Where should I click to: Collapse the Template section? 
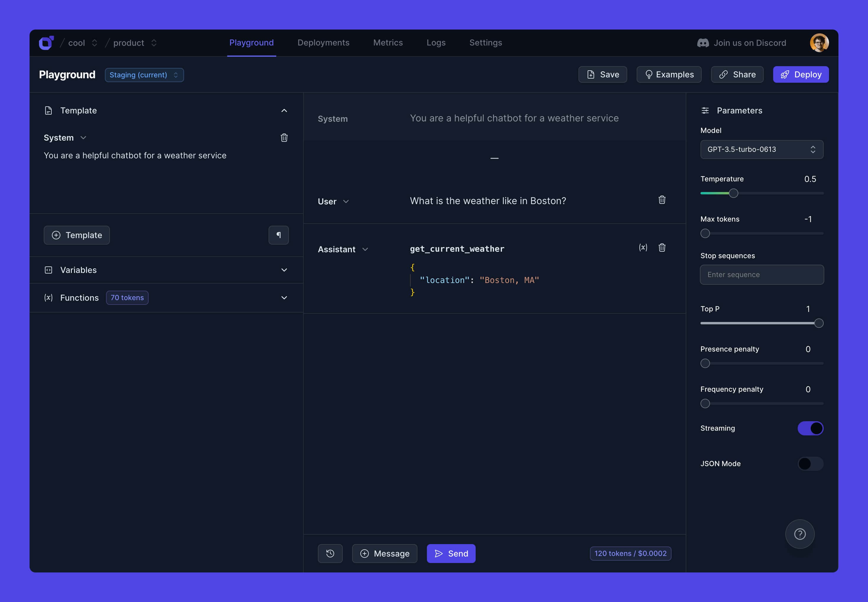point(284,110)
